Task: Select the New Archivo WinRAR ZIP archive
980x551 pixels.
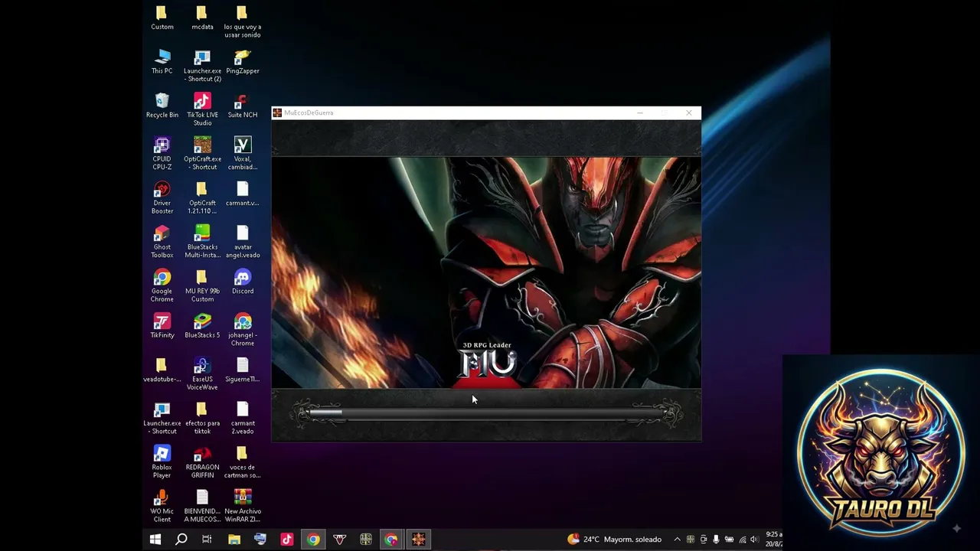Action: [x=242, y=507]
